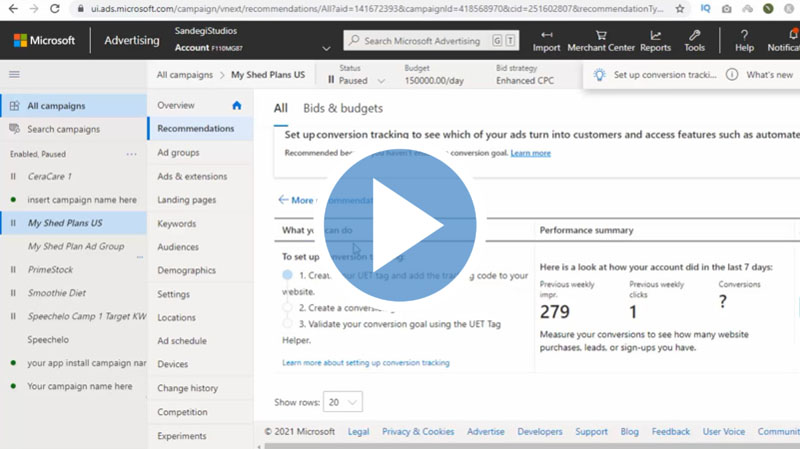Viewport: 800px width, 449px height.
Task: Select Speechelo Camp 1 Target KW campaign
Action: point(87,316)
